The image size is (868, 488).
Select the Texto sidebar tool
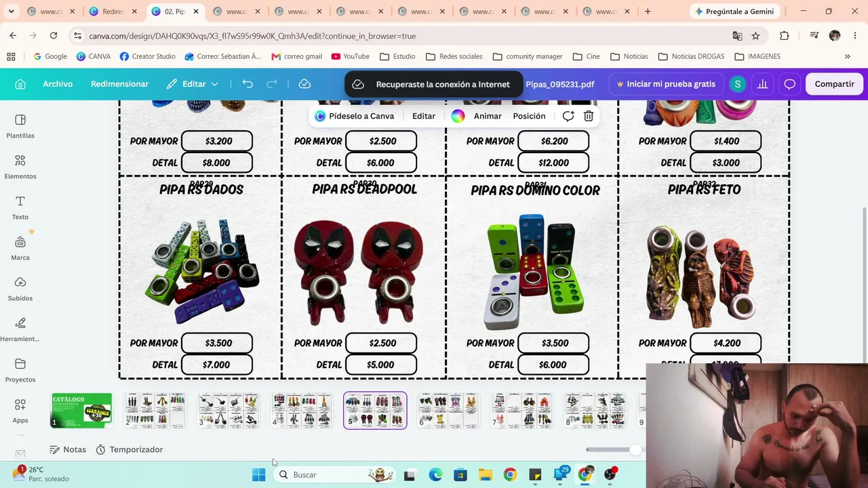20,207
